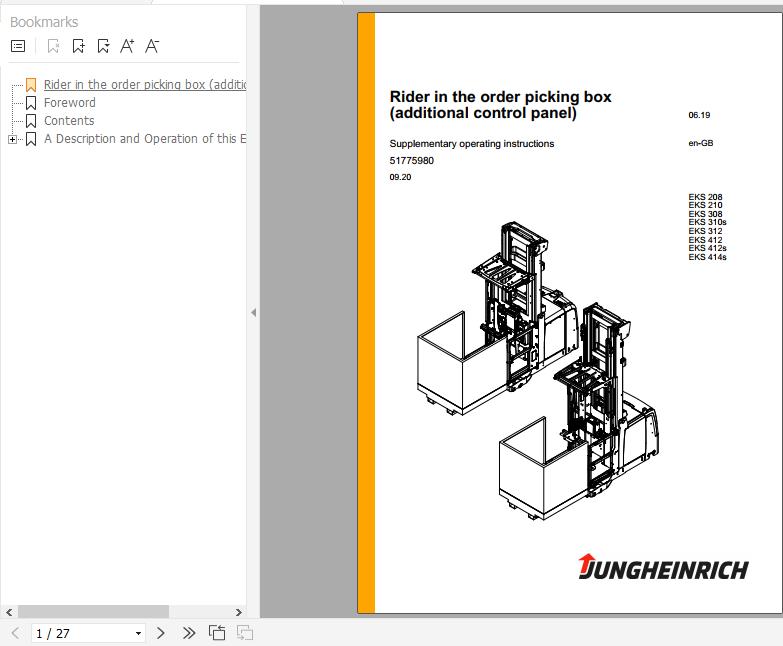783x646 pixels.
Task: Click the EKS 414s model text
Action: (707, 257)
